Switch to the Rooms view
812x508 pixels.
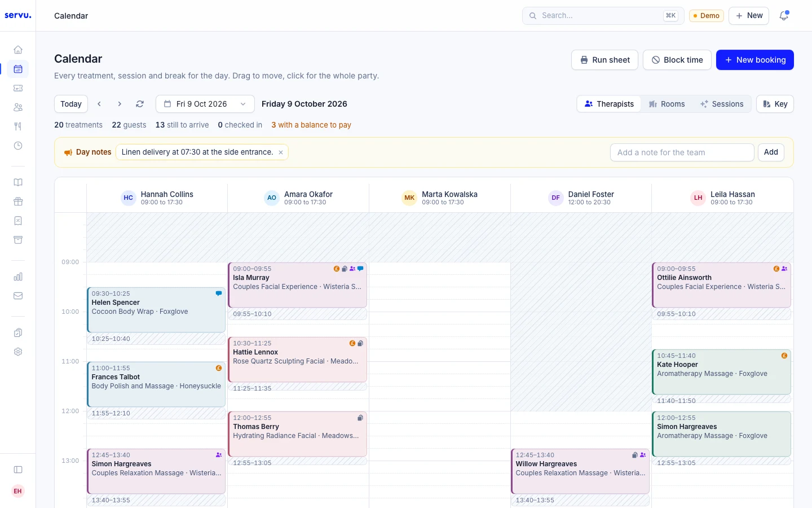coord(667,104)
